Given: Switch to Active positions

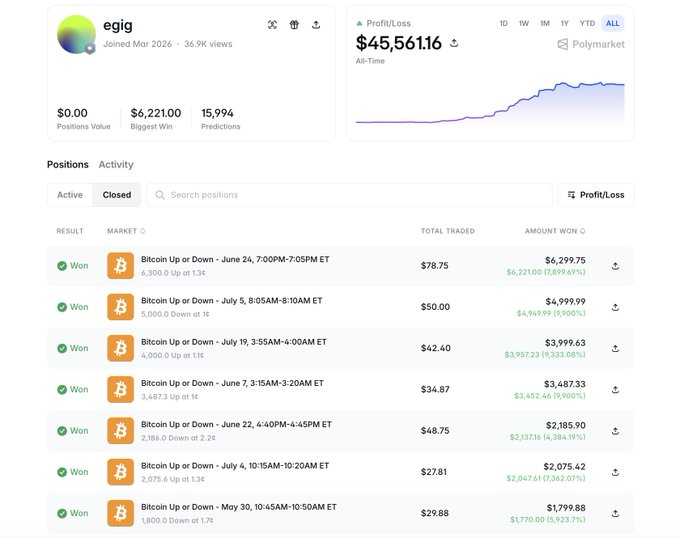Looking at the screenshot, I should (70, 195).
